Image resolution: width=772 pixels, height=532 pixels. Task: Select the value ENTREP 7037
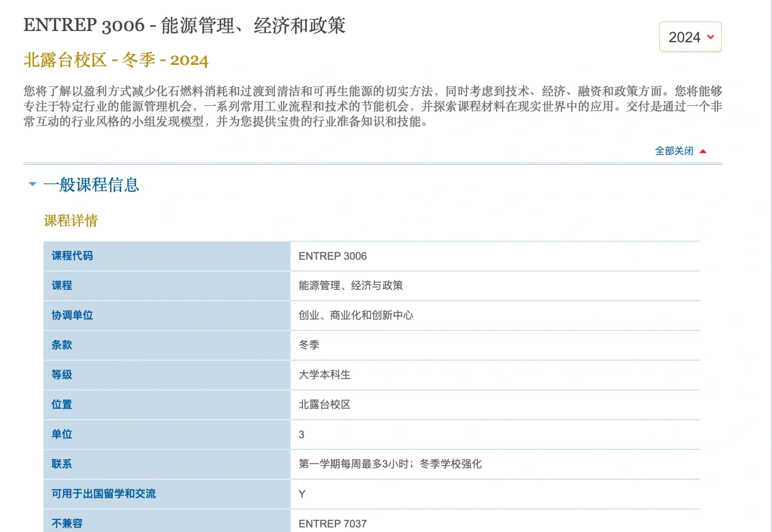click(333, 524)
